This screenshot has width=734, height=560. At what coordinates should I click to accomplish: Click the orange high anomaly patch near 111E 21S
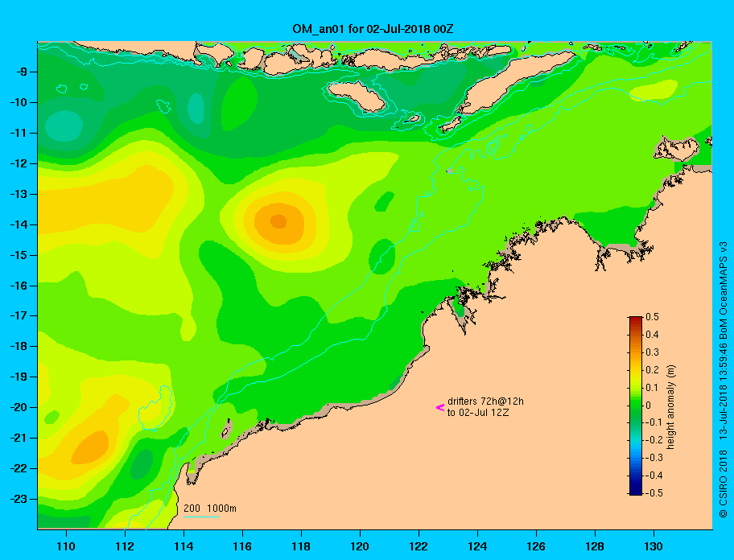[90, 447]
